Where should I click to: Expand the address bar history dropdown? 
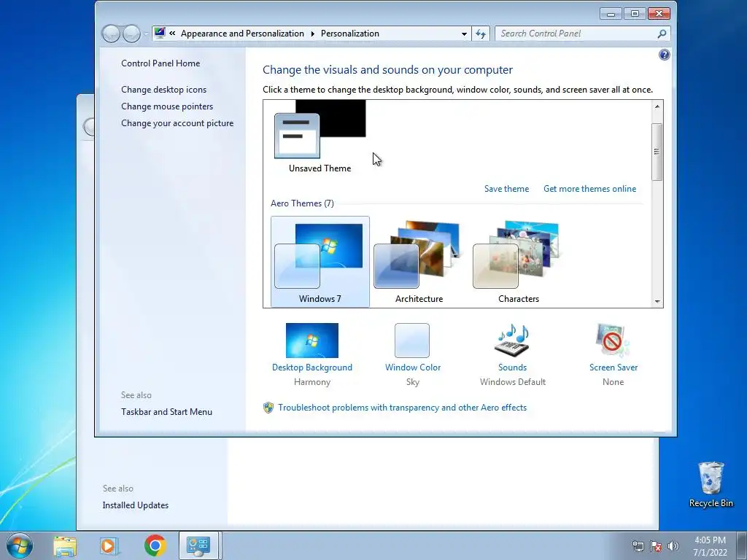[464, 34]
